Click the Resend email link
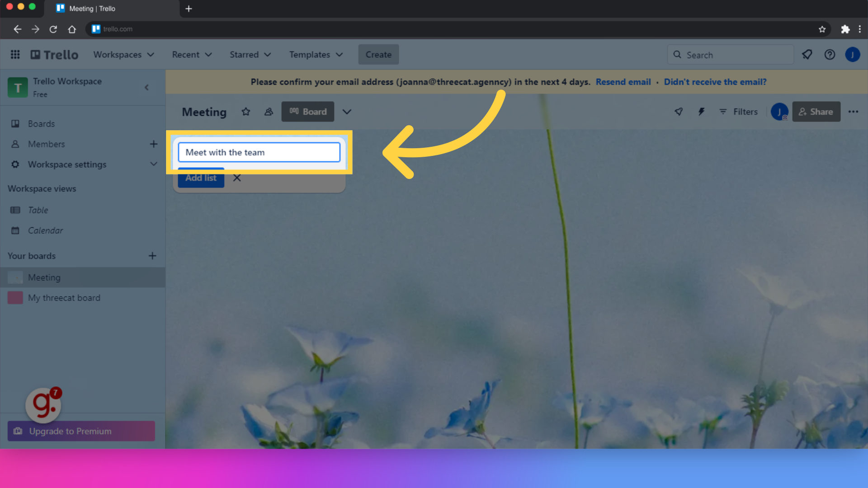This screenshot has height=488, width=868. point(623,82)
